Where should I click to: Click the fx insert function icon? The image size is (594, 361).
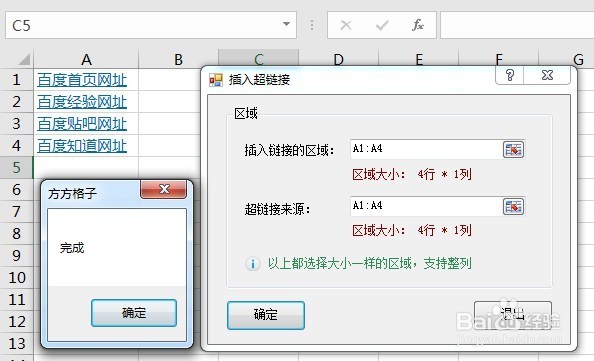pos(417,25)
